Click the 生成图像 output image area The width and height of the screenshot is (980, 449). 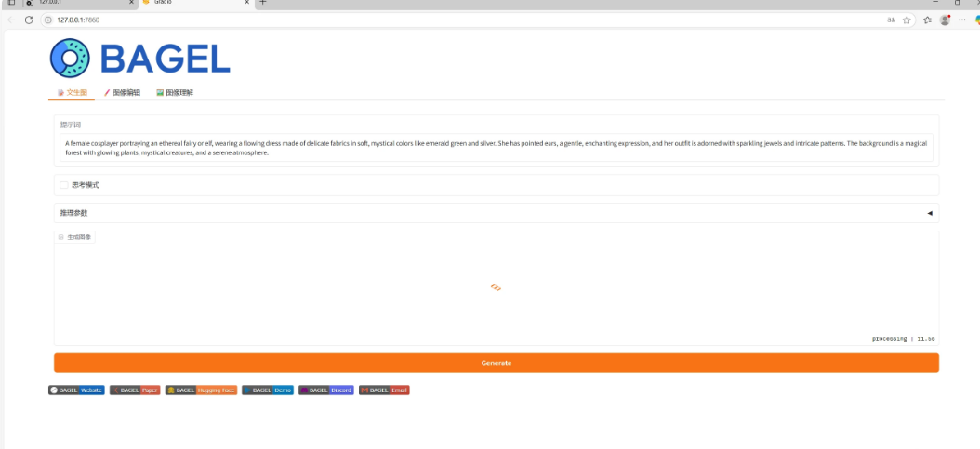(497, 288)
